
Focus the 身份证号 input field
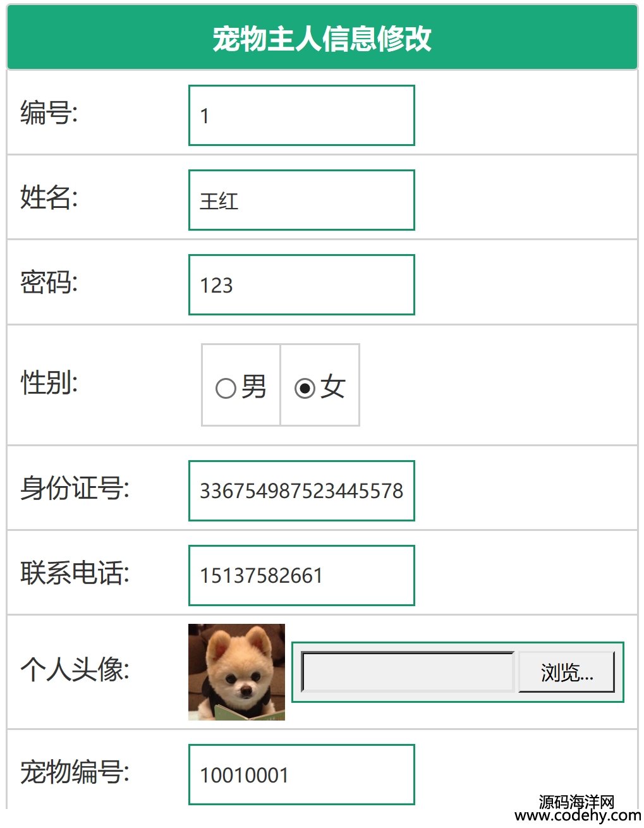(301, 491)
